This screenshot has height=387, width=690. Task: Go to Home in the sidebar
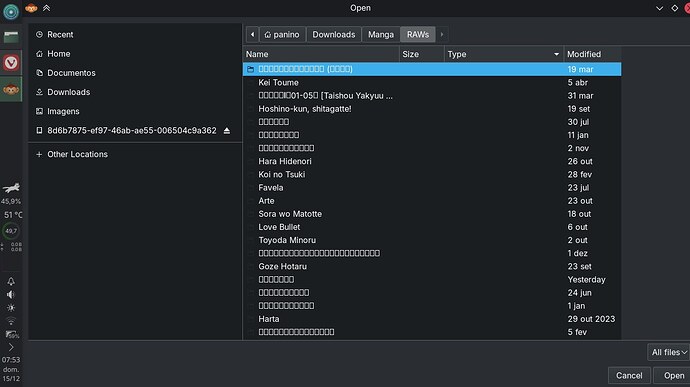135,54
